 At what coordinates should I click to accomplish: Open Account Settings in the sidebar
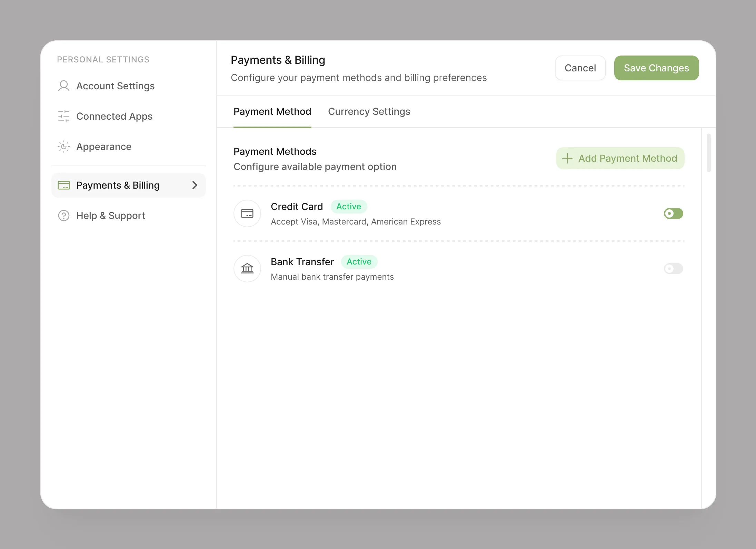pyautogui.click(x=116, y=86)
